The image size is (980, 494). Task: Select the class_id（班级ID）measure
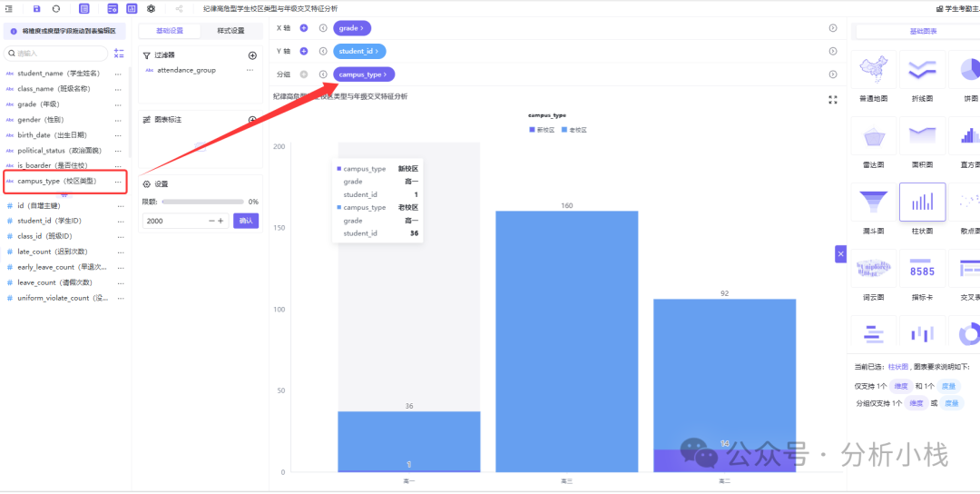click(47, 236)
